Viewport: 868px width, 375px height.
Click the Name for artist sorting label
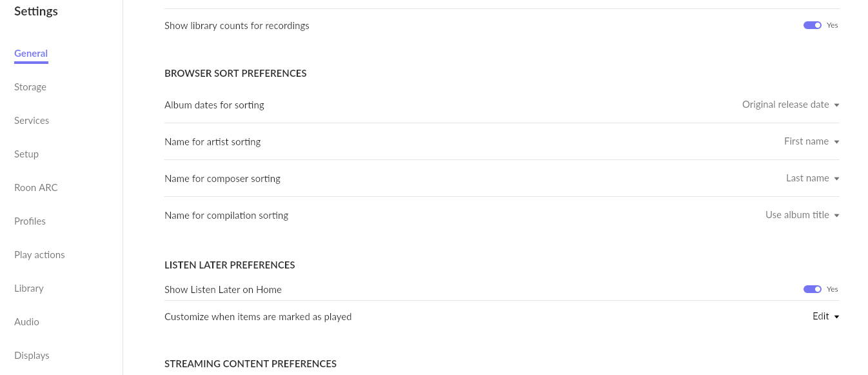pyautogui.click(x=212, y=141)
